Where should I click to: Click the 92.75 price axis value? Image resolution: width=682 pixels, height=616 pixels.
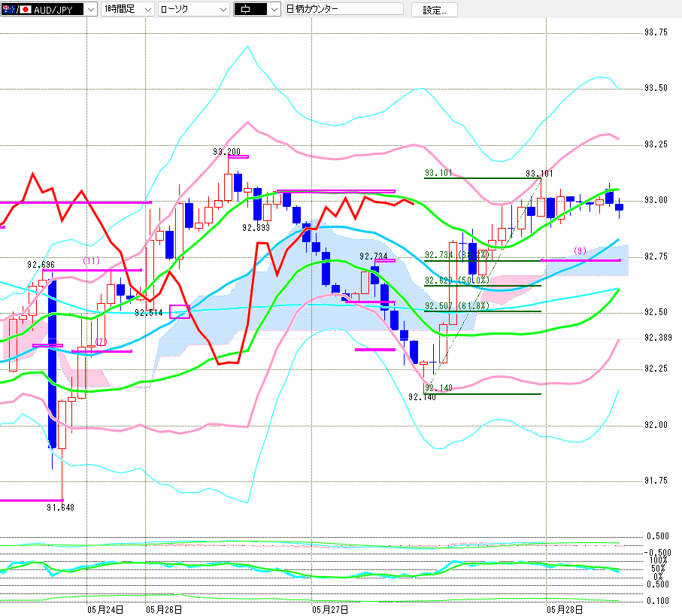[656, 256]
